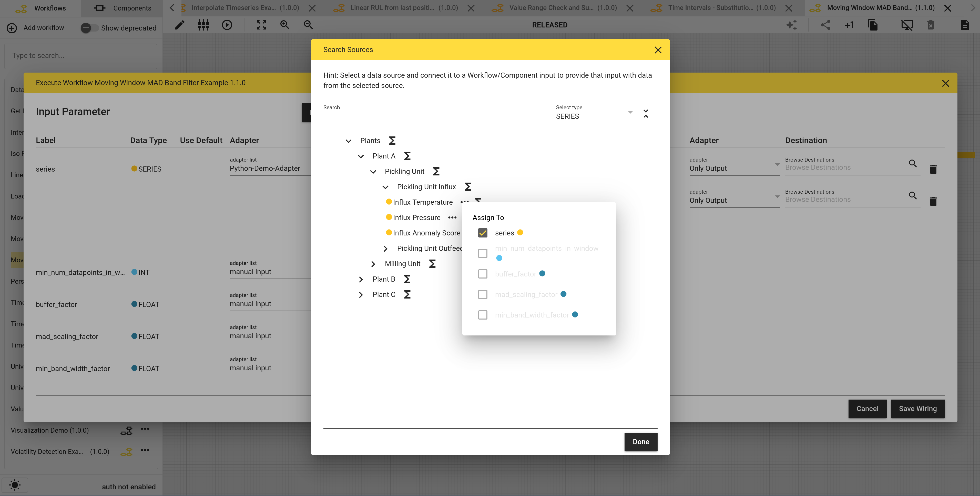The width and height of the screenshot is (980, 496).
Task: Click sigma icon next to Milling Unit
Action: point(432,264)
